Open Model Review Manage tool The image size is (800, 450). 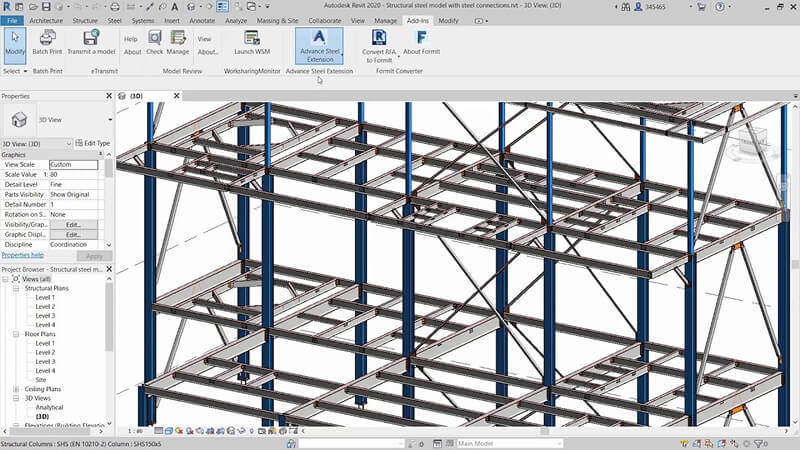click(x=178, y=42)
